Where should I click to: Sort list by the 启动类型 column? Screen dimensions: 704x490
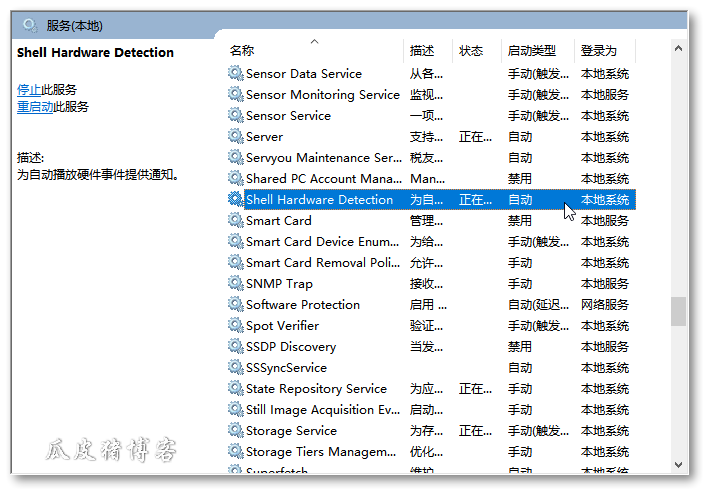point(531,51)
